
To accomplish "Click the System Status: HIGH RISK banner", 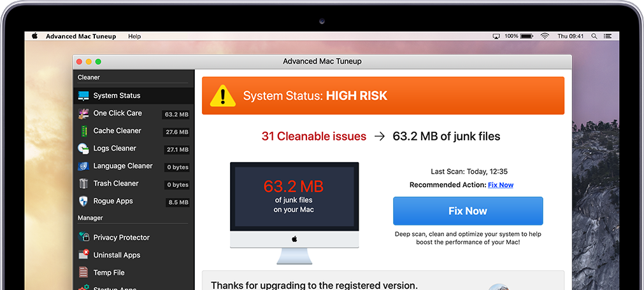I will pos(383,95).
